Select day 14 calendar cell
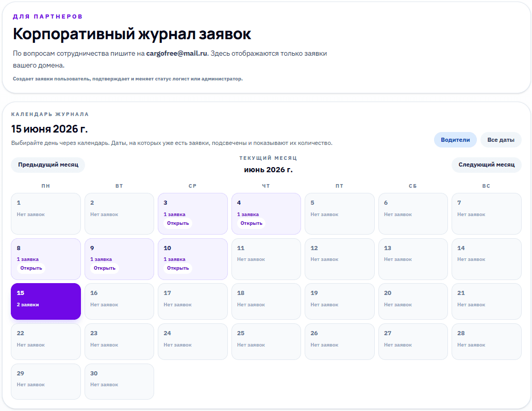This screenshot has height=411, width=532. click(x=486, y=259)
